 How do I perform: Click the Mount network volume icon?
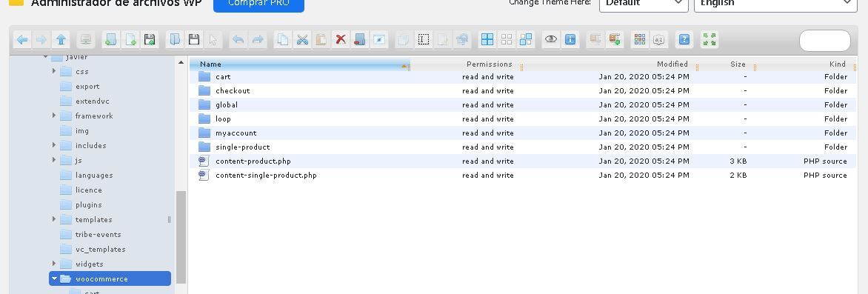[x=86, y=40]
